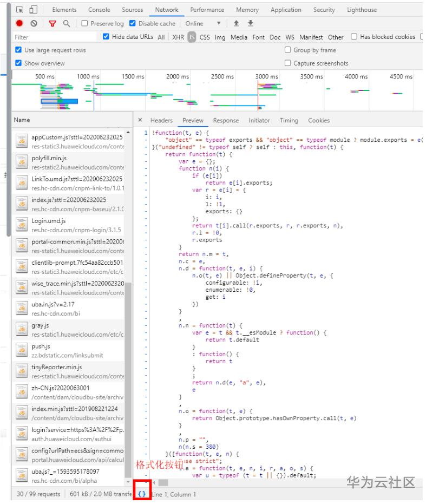Viewport: 426px width, 504px height.
Task: Select JS icon of push.js row
Action: [x=22, y=350]
